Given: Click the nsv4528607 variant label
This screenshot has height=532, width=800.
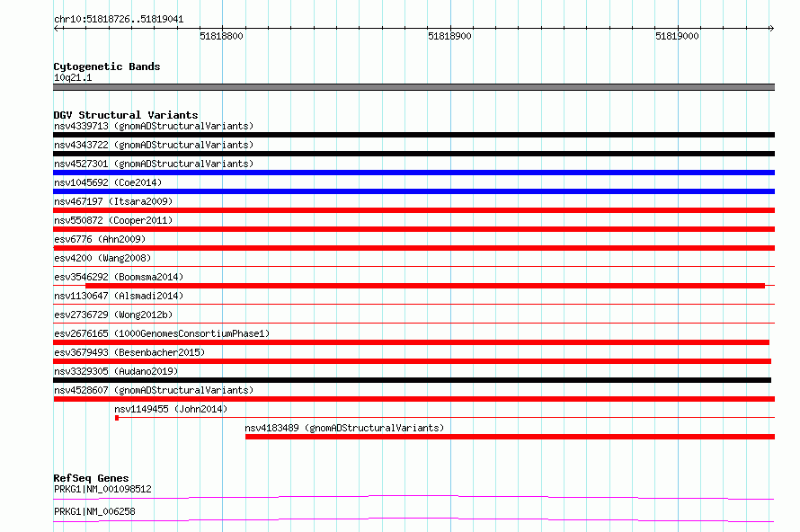Looking at the screenshot, I should pyautogui.click(x=154, y=390).
